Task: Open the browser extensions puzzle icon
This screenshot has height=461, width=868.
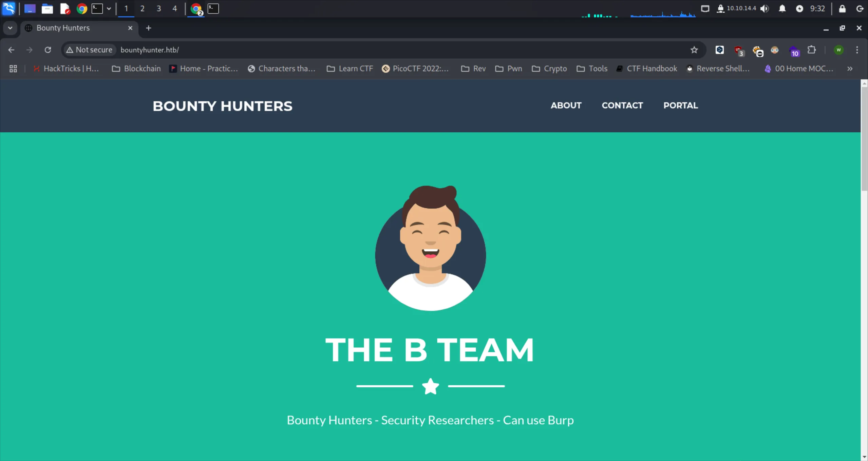Action: point(811,50)
